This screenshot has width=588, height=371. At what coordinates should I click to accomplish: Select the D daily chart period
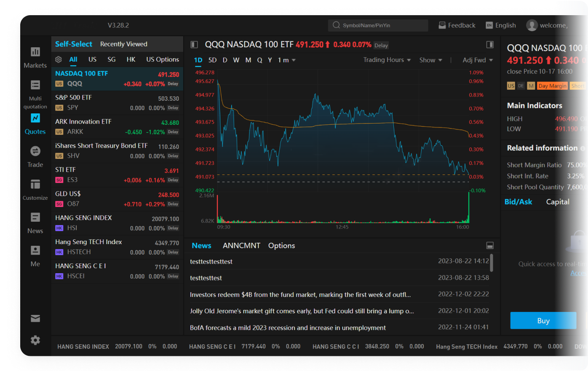click(x=225, y=60)
